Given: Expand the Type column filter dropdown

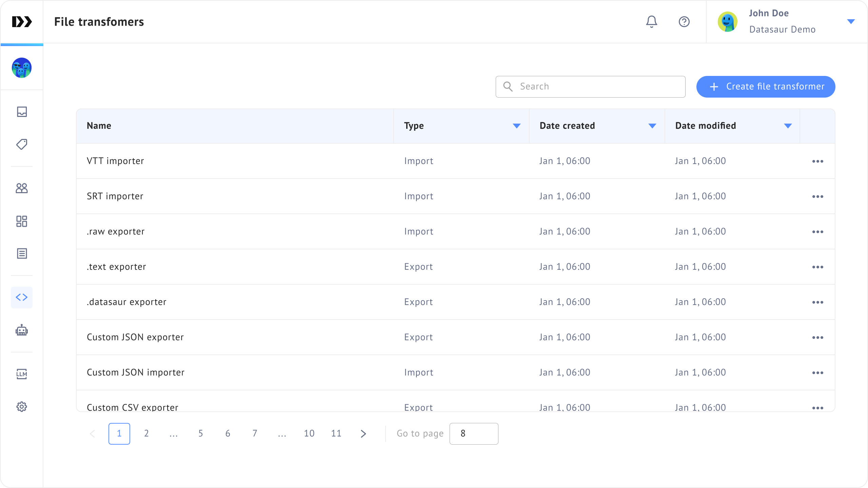Looking at the screenshot, I should pyautogui.click(x=516, y=126).
